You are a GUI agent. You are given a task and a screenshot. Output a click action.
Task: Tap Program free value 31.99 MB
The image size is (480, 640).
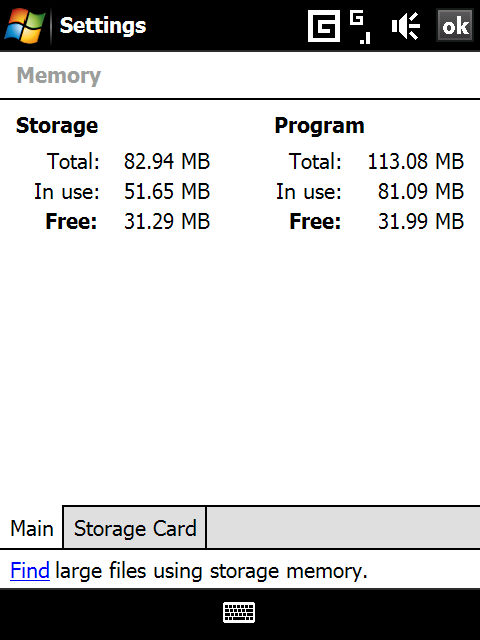[421, 221]
